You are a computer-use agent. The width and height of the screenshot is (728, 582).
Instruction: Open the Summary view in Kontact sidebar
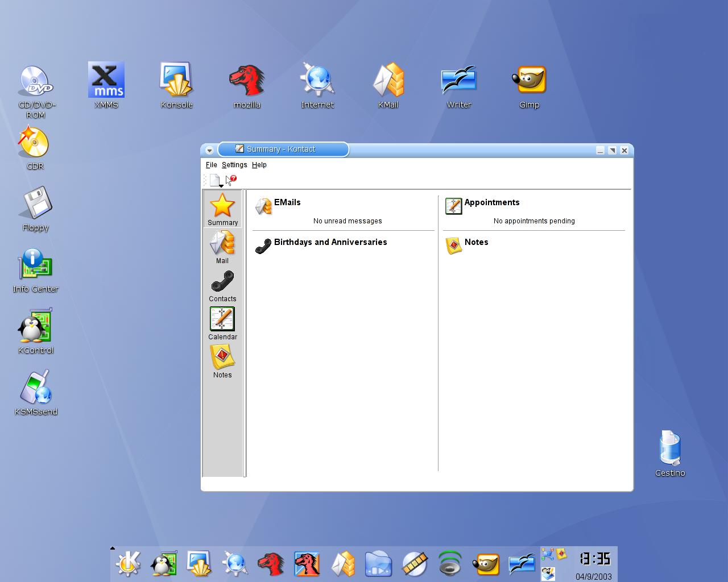click(x=222, y=209)
